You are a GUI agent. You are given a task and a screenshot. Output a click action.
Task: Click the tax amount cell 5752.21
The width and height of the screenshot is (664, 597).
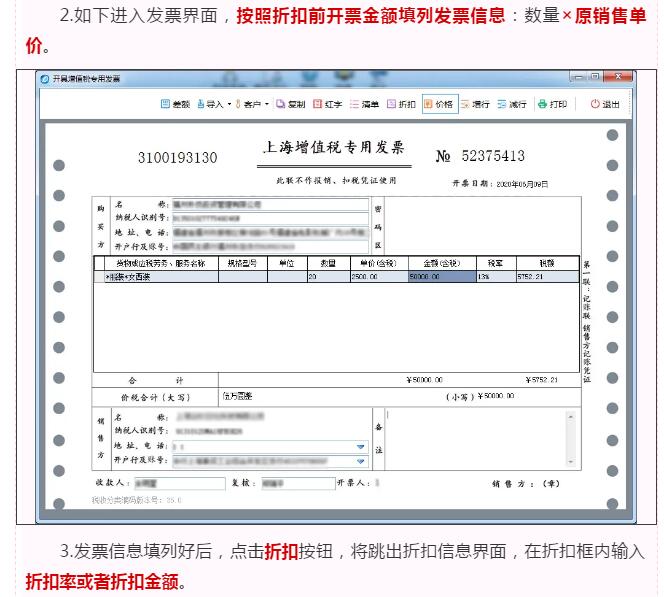tap(548, 277)
